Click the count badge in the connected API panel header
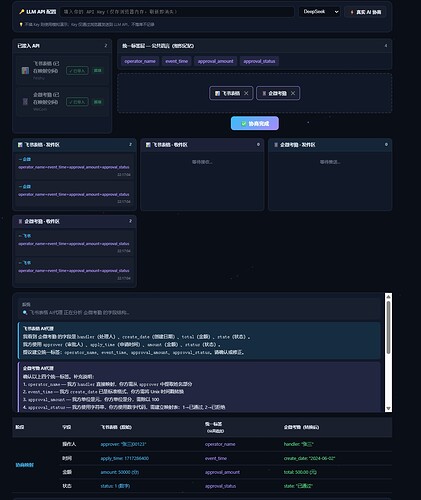The width and height of the screenshot is (421, 500). pyautogui.click(x=106, y=45)
